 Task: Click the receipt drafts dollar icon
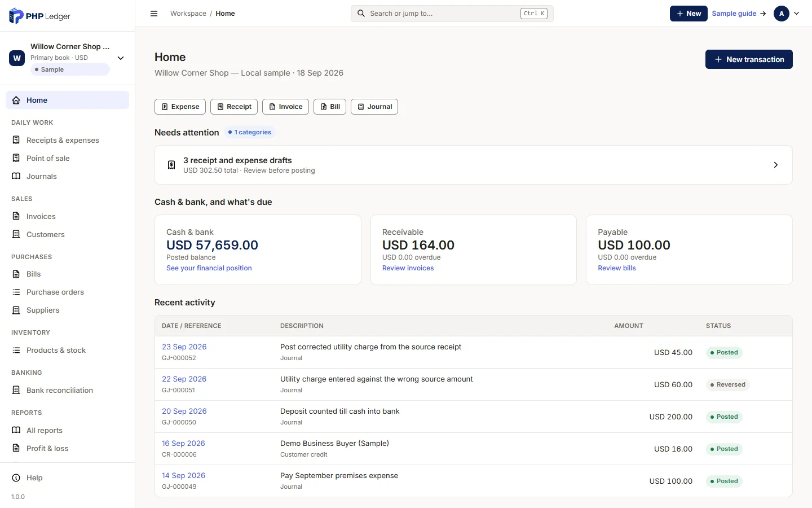(171, 165)
